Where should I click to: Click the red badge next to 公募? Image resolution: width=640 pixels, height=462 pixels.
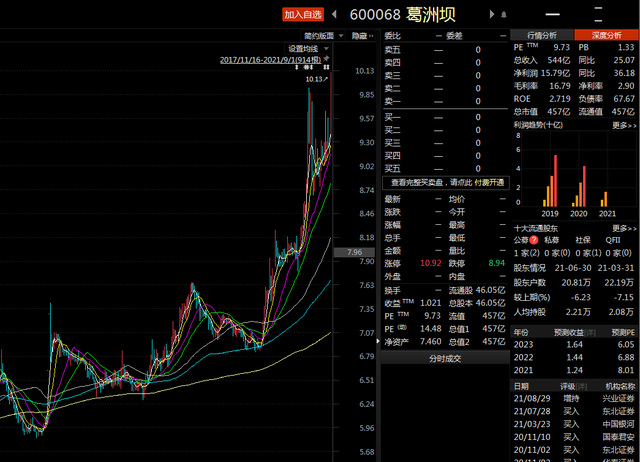pyautogui.click(x=534, y=240)
